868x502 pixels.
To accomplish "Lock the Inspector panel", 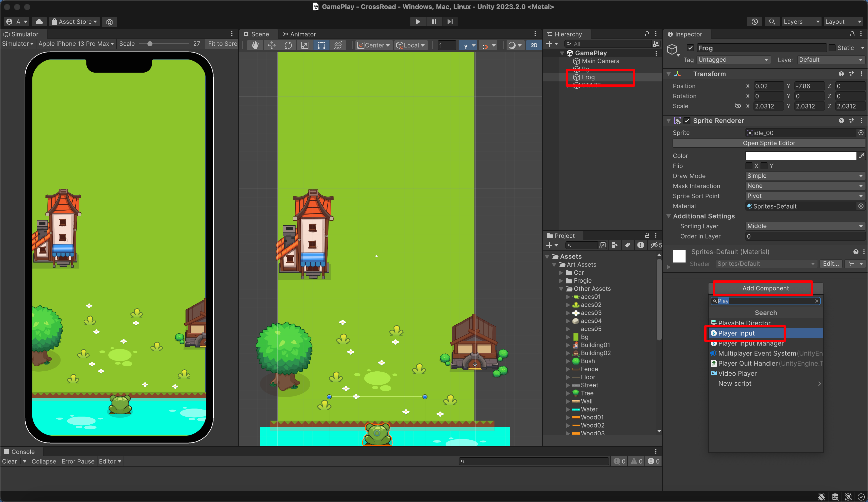I will coord(852,34).
